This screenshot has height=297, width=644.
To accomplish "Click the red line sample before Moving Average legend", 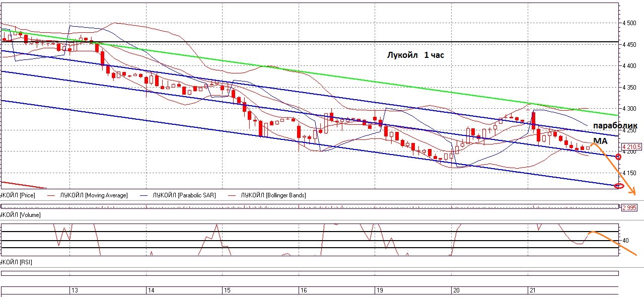I will tap(52, 195).
